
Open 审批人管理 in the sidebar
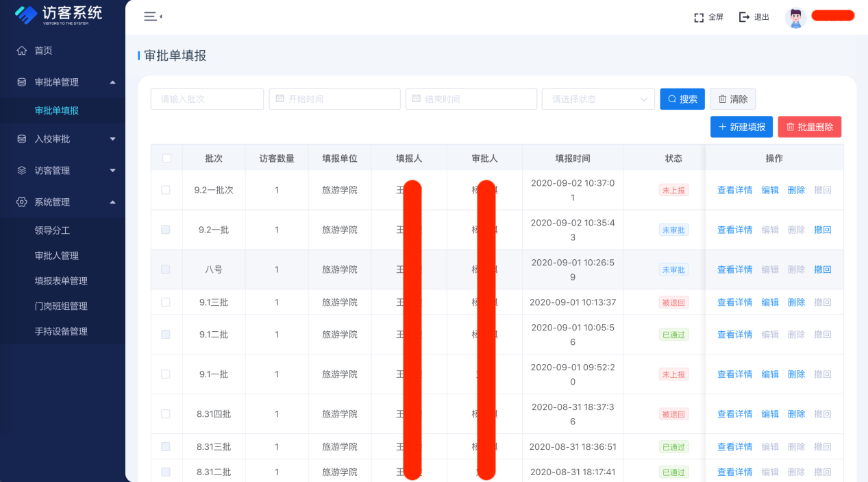57,256
